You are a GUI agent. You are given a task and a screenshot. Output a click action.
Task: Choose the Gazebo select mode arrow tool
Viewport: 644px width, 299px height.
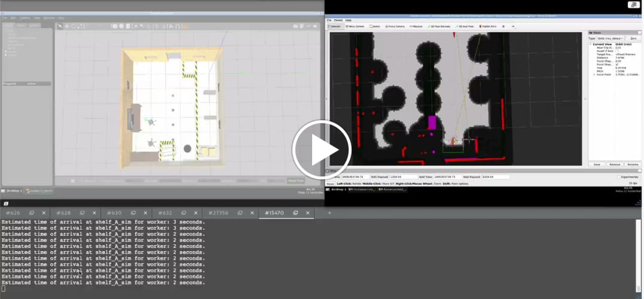click(x=60, y=26)
